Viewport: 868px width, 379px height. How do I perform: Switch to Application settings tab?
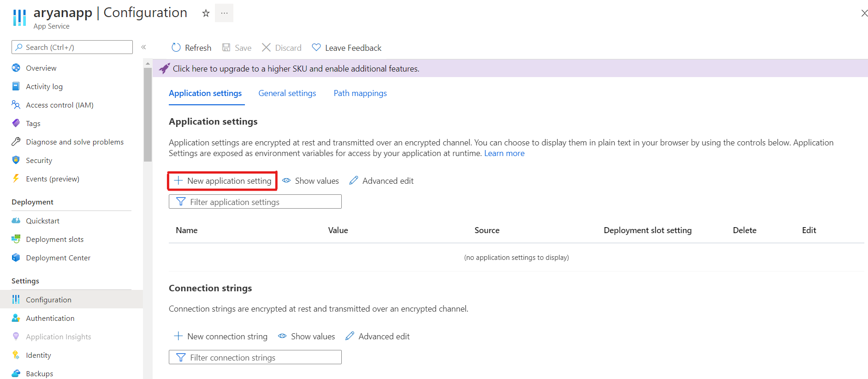click(x=205, y=93)
